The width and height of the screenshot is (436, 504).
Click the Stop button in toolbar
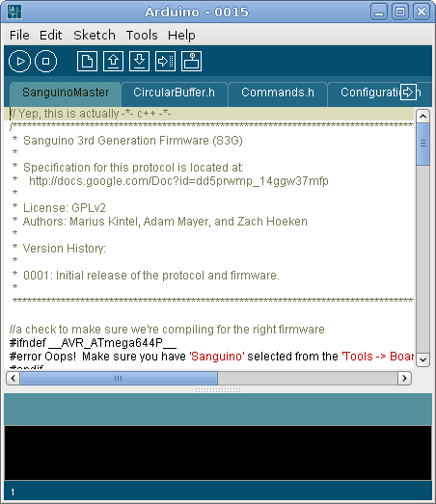point(45,61)
